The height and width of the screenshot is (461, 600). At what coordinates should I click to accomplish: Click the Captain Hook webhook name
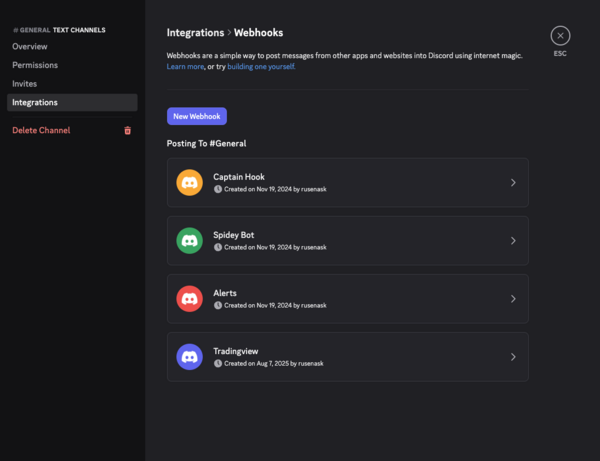click(239, 177)
